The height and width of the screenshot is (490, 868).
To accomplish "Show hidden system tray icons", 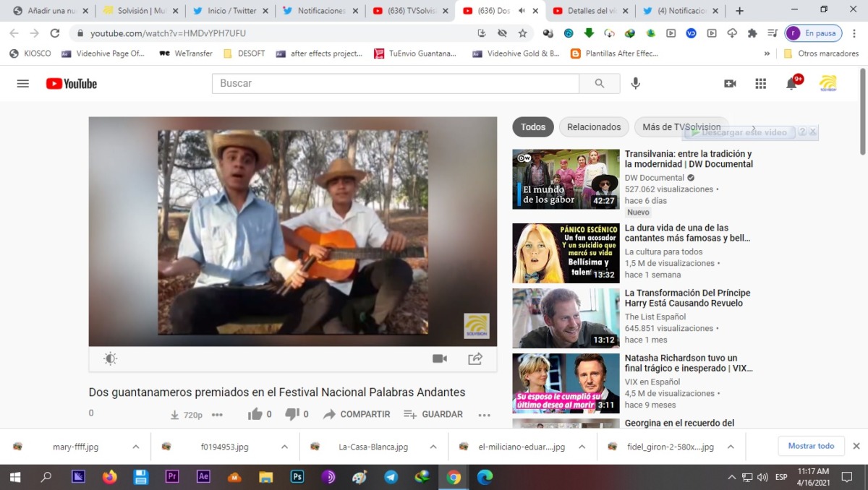I will [731, 477].
